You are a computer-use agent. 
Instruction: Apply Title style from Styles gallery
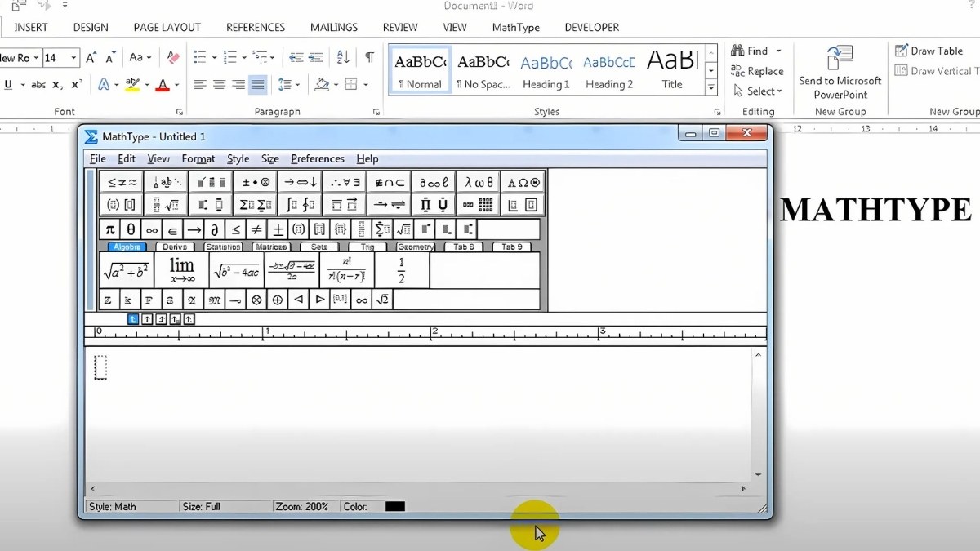(x=672, y=71)
